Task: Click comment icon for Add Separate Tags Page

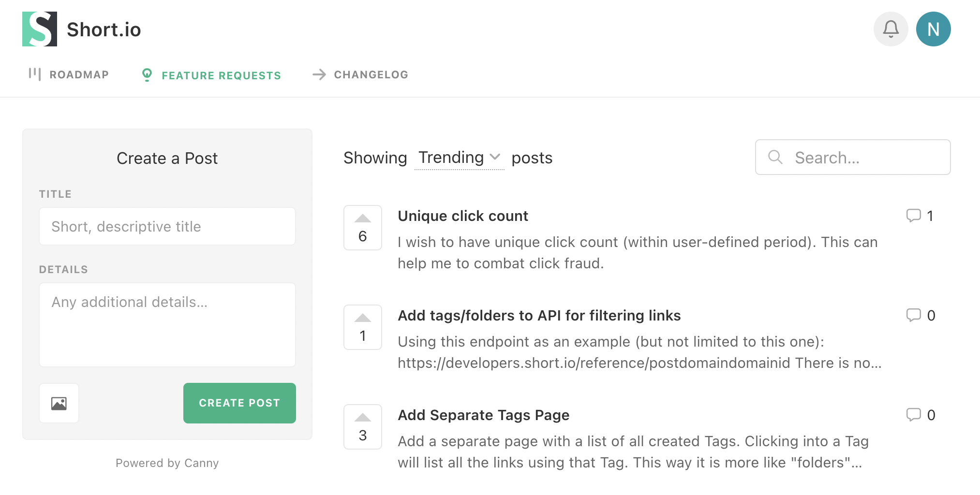Action: [913, 415]
